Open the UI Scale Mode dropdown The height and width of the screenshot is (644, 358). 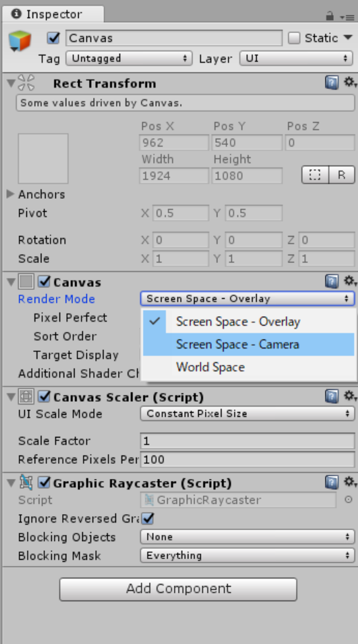pos(248,413)
